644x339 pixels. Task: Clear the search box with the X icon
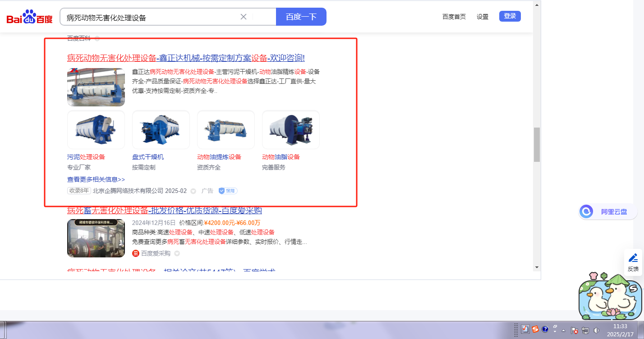tap(244, 17)
